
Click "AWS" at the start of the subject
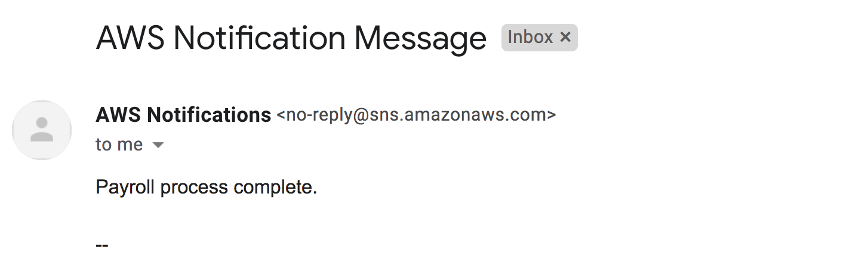tap(130, 38)
